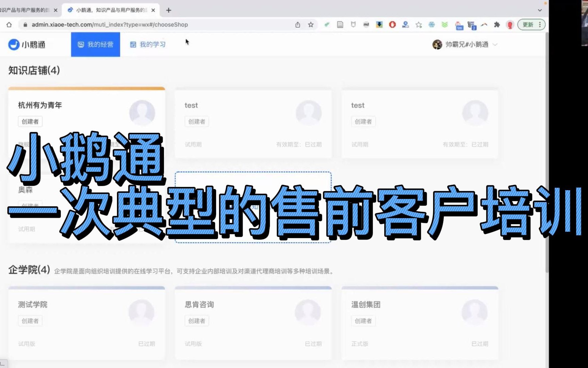Click the blue download-arrow extension icon
Image resolution: width=588 pixels, height=368 pixels.
click(x=379, y=25)
